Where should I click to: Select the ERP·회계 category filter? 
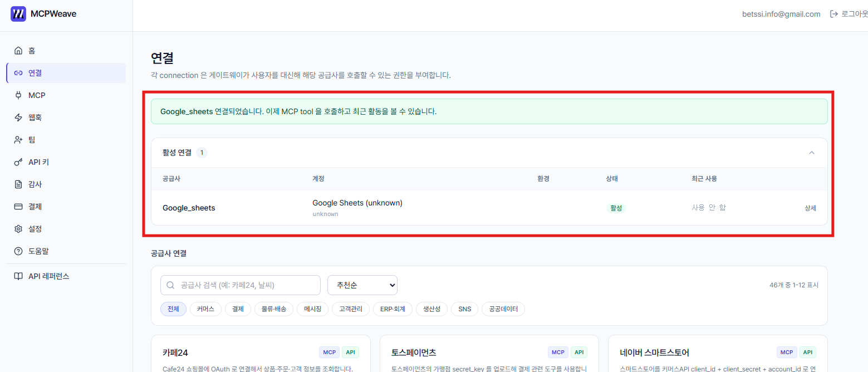[x=393, y=309]
